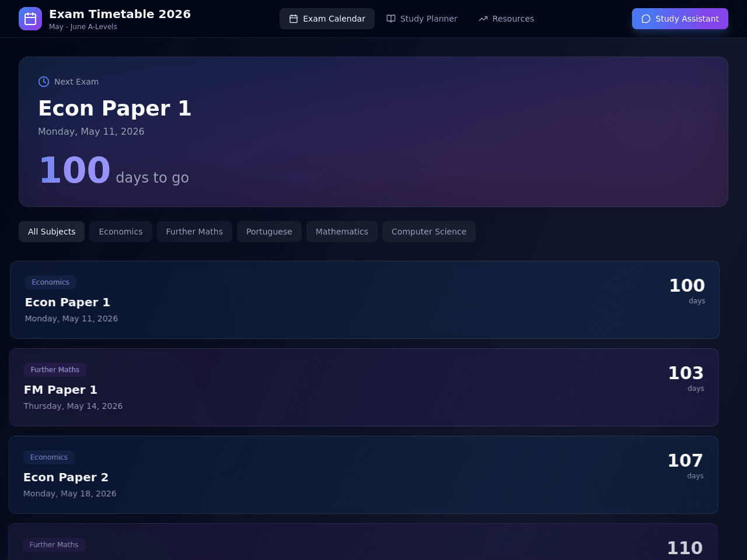The height and width of the screenshot is (560, 747).
Task: Open the FM Paper 1 exam card
Action: pyautogui.click(x=364, y=387)
